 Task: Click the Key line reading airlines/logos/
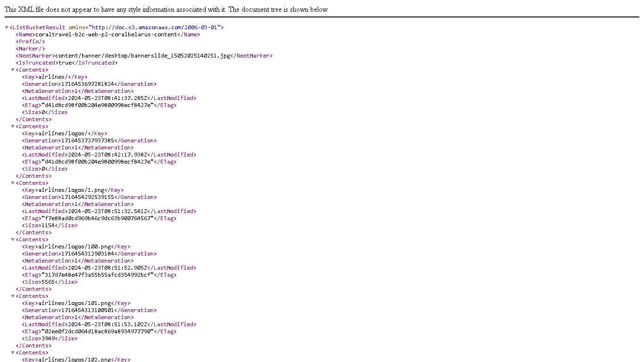pyautogui.click(x=64, y=133)
